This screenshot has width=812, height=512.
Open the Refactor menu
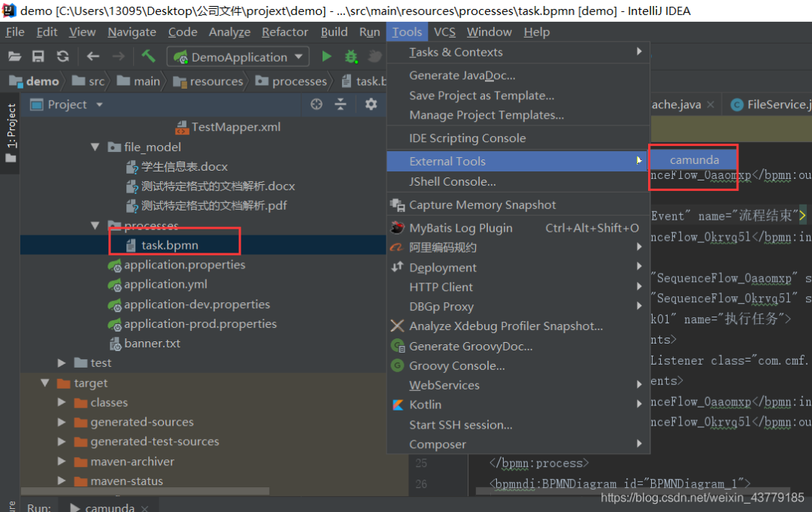click(x=285, y=32)
